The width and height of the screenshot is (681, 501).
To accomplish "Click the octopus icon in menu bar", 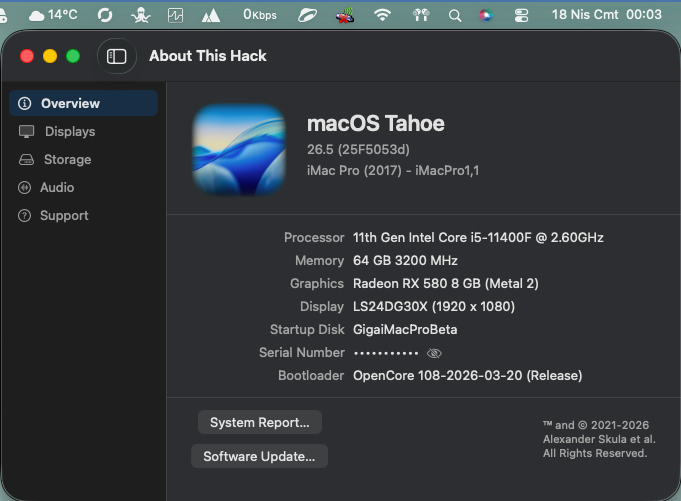I will (141, 16).
